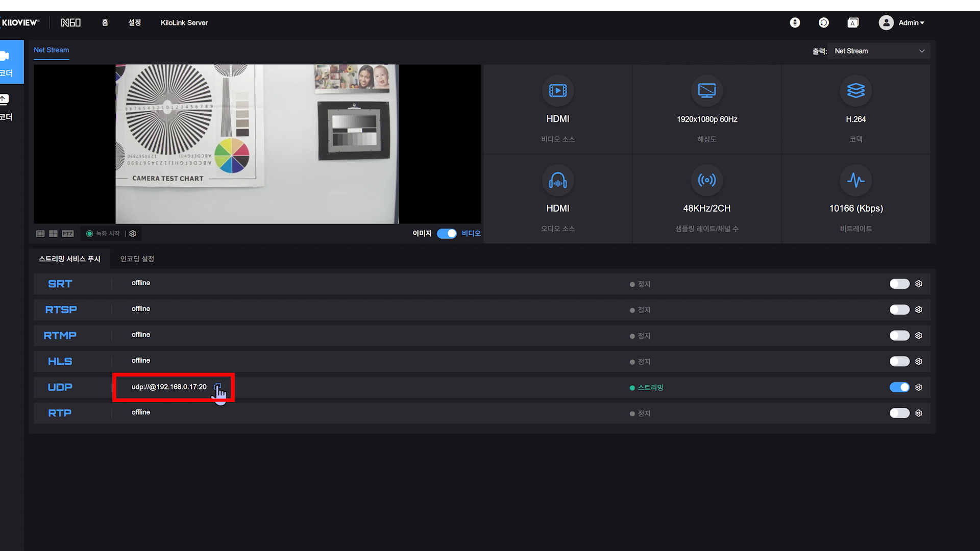
Task: Click the PTZ control icon
Action: [x=67, y=234]
